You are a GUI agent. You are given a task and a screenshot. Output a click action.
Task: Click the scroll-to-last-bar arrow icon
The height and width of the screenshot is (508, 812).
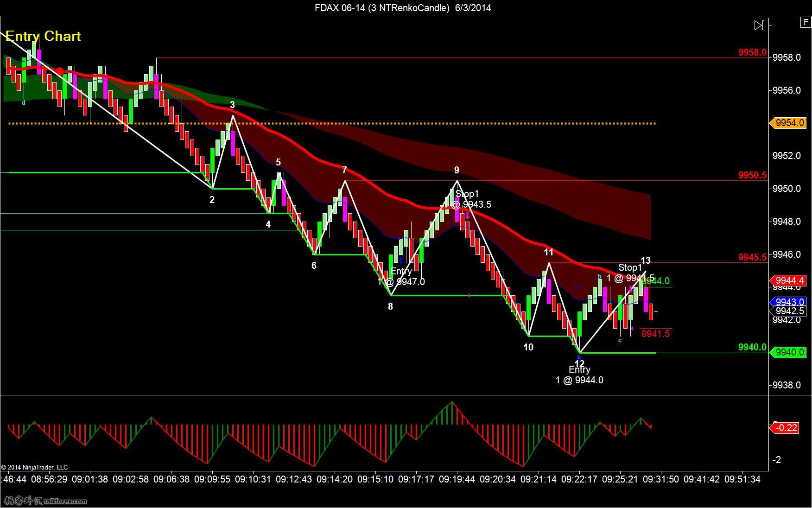759,25
